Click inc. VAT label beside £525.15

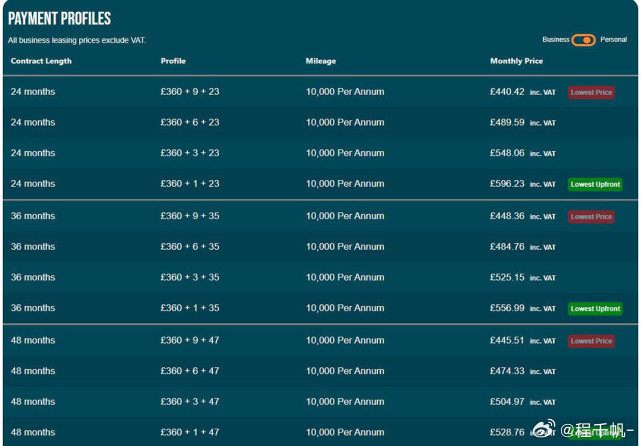tap(542, 278)
